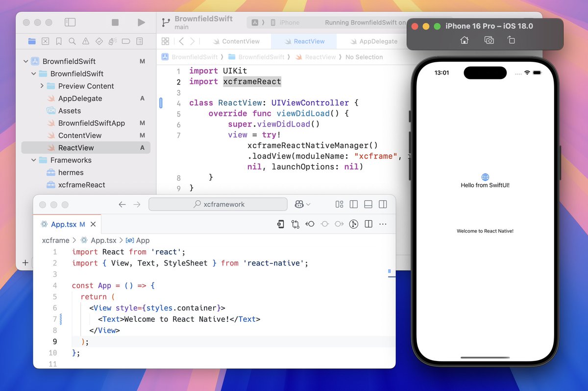Go to previous change in VS Code
588x391 pixels.
pyautogui.click(x=310, y=224)
